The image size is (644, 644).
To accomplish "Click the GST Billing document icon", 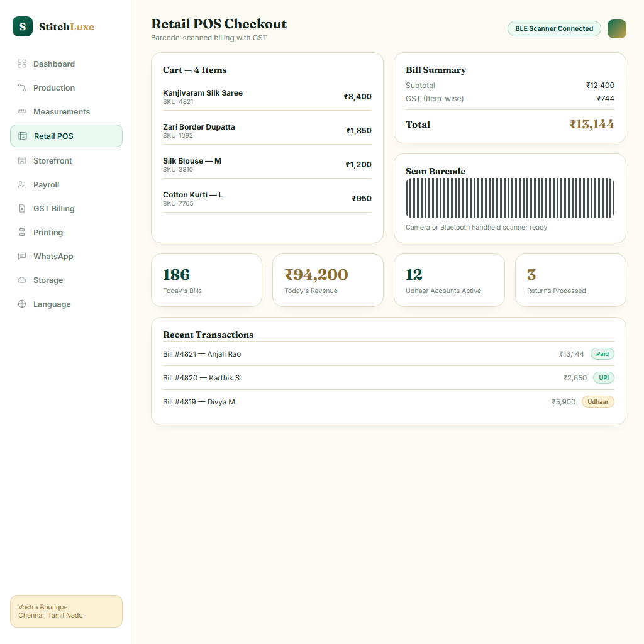I will coord(22,208).
